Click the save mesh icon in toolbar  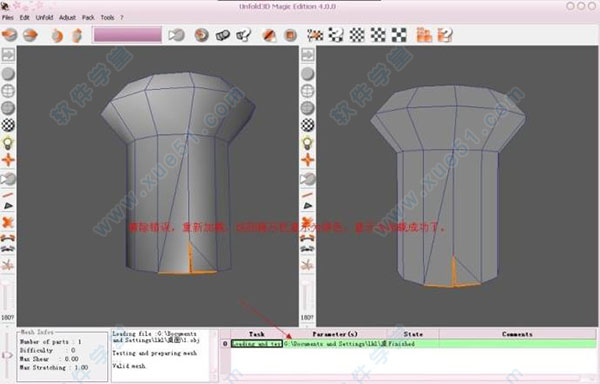tap(30, 35)
